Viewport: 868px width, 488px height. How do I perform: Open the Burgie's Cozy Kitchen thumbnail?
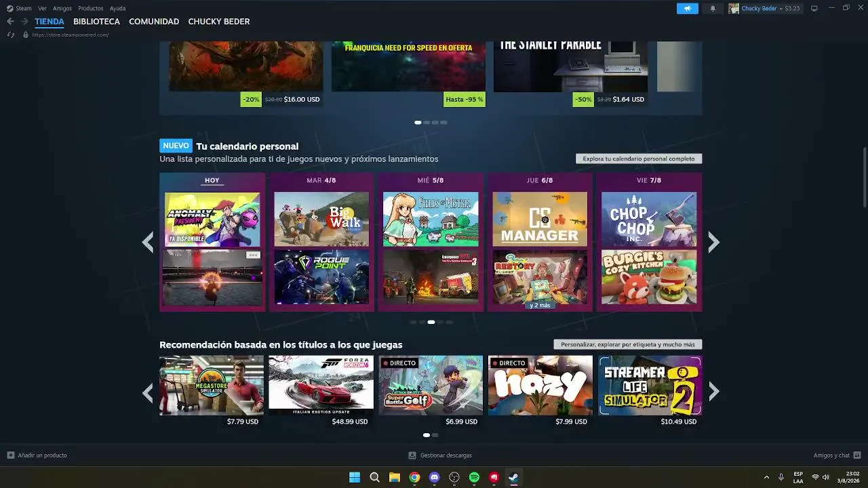point(649,277)
